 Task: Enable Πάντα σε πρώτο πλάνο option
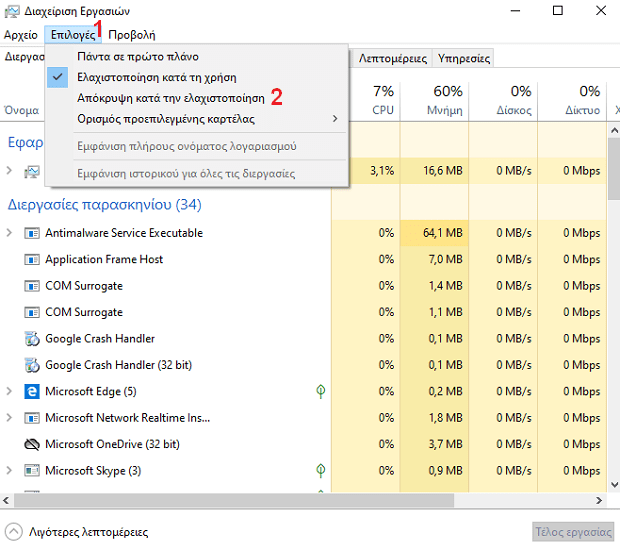197,57
